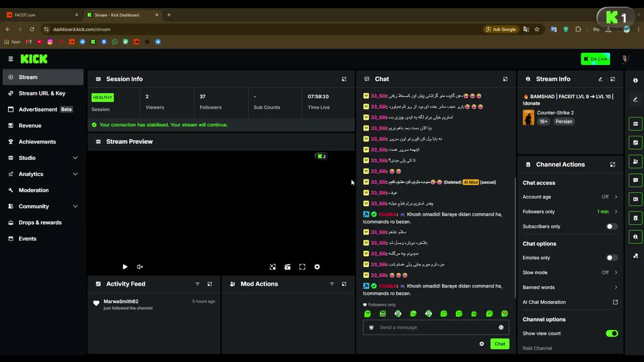Expand the Channel Actions panel
Viewport: 644px width, 362px height.
pyautogui.click(x=613, y=164)
